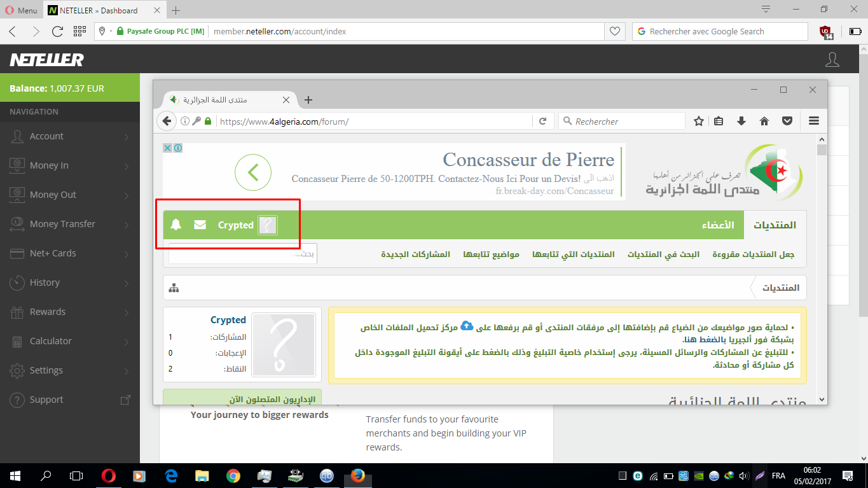Open the Opera Menu button
868x488 pixels.
[x=20, y=10]
